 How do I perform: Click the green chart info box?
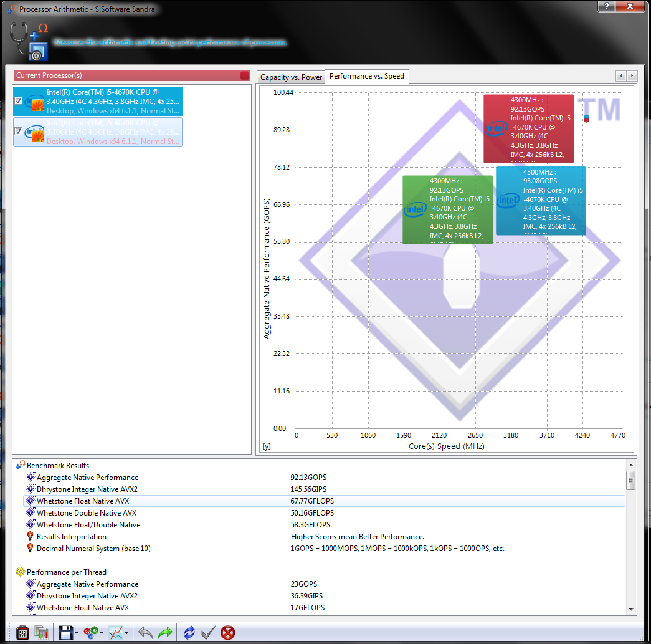(x=447, y=209)
